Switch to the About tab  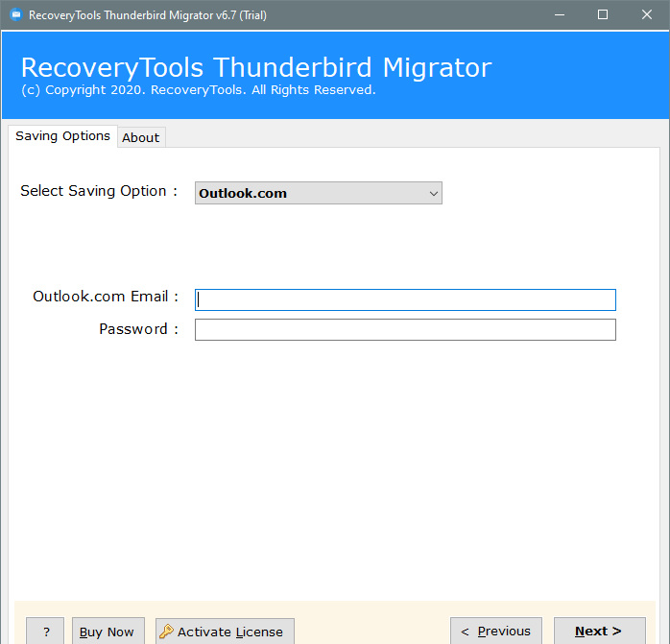(x=141, y=137)
